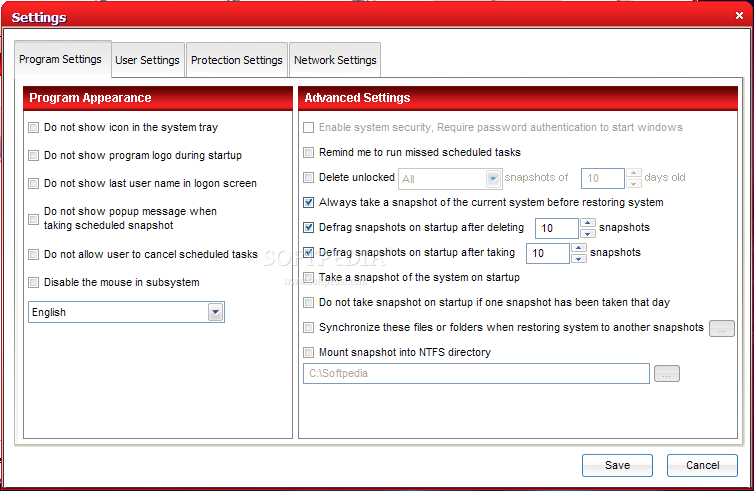Click browse button for synchronize files option

(x=721, y=328)
